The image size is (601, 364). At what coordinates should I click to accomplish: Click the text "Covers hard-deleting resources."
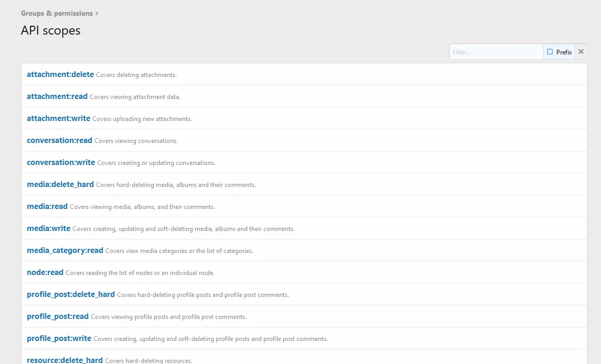tap(149, 360)
